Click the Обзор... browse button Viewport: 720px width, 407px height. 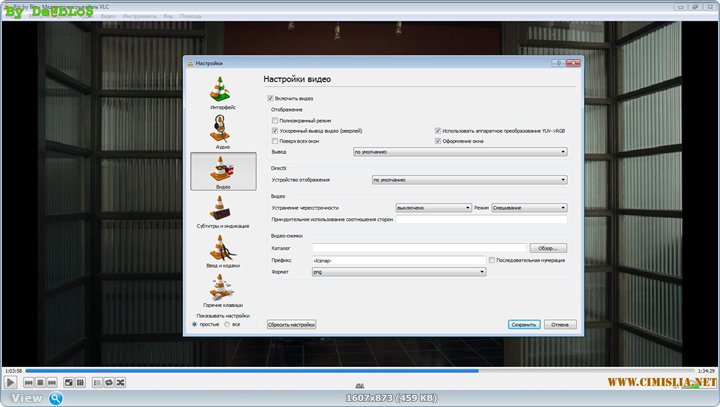pos(548,247)
